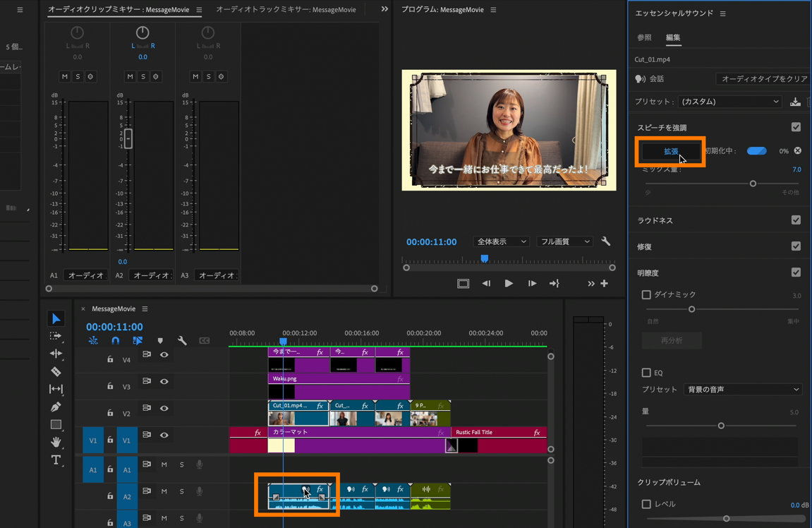Click the 拡張 button

pos(670,151)
